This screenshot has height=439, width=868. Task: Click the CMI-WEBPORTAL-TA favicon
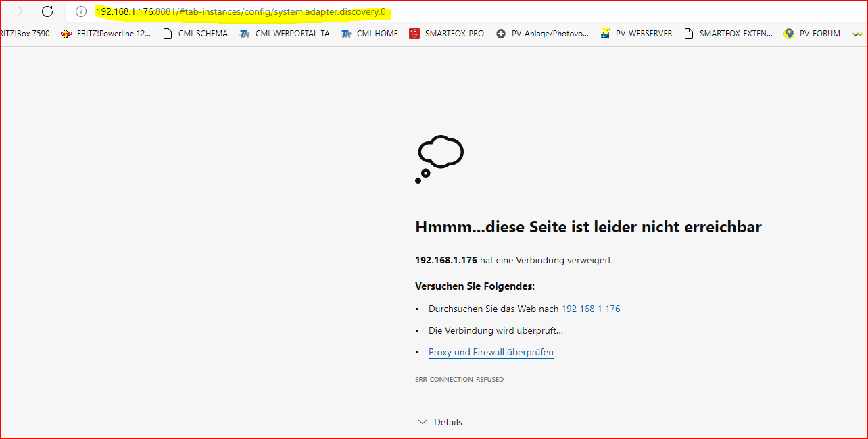pyautogui.click(x=245, y=34)
